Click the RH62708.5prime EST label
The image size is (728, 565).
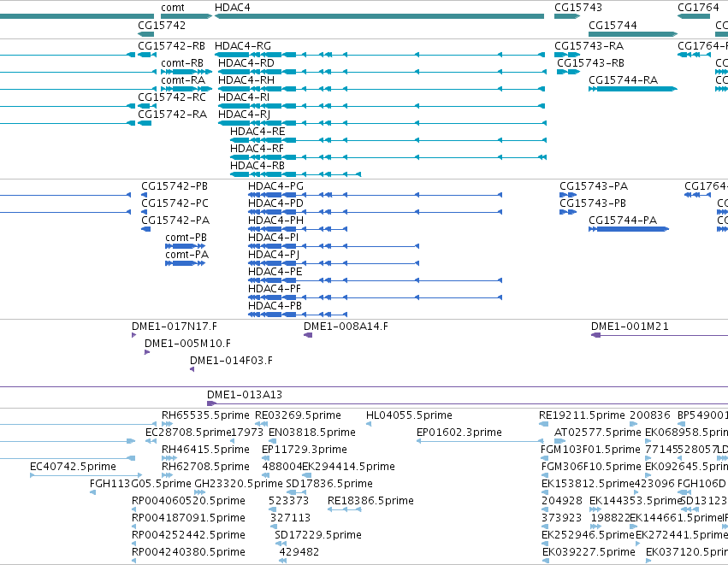[x=205, y=467]
